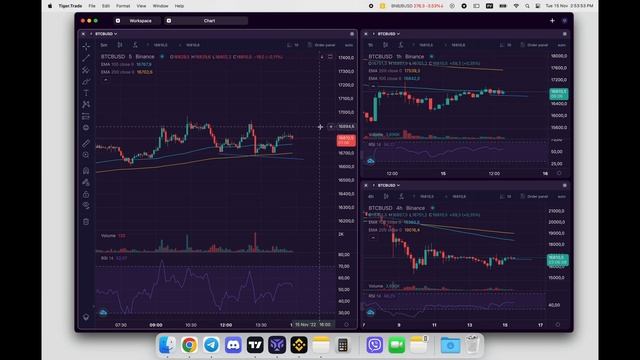
Task: Toggle auto scale on the 5m chart
Action: (349, 45)
